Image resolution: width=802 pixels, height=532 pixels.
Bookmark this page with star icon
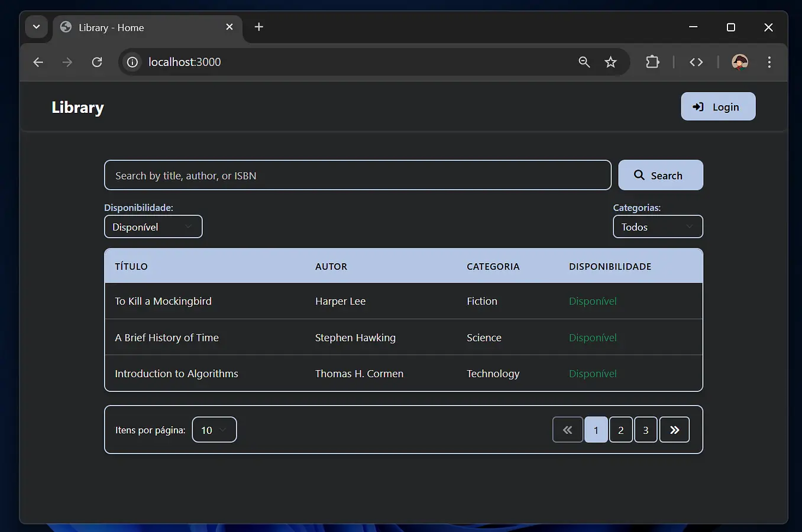coord(610,62)
